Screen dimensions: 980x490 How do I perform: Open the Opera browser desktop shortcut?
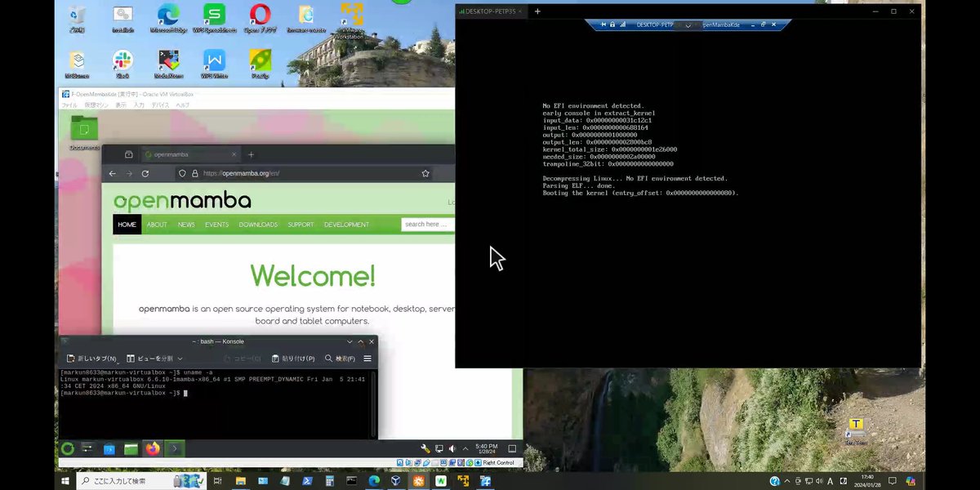pyautogui.click(x=260, y=18)
